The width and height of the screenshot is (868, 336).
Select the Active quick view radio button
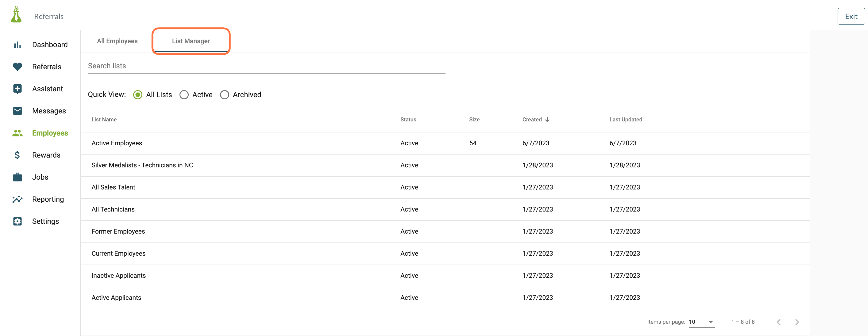coord(184,95)
